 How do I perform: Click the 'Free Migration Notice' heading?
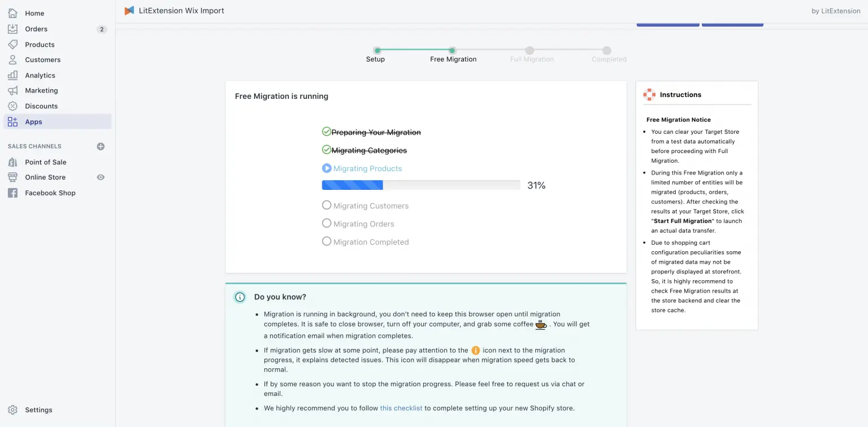[679, 120]
